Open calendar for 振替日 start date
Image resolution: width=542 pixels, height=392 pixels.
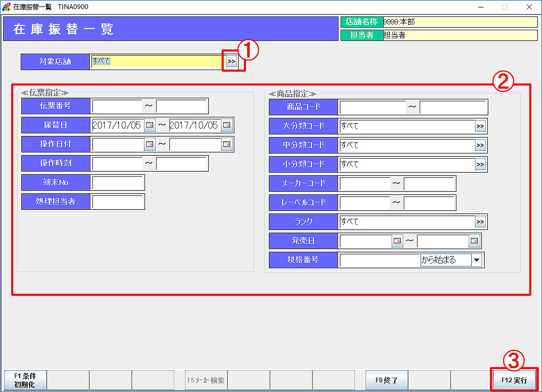[150, 125]
